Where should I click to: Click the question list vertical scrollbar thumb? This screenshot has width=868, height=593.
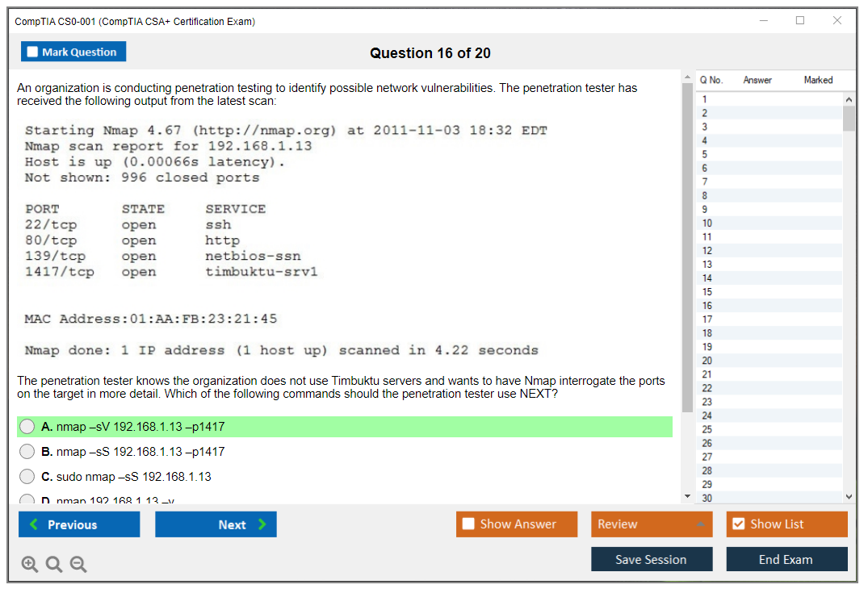pos(849,118)
